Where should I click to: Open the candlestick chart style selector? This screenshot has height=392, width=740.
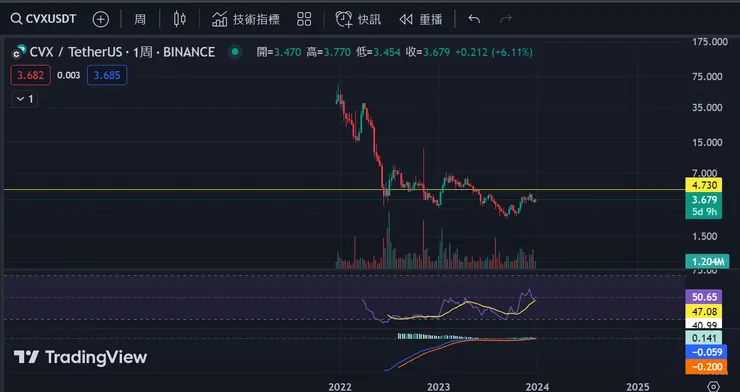coord(179,19)
